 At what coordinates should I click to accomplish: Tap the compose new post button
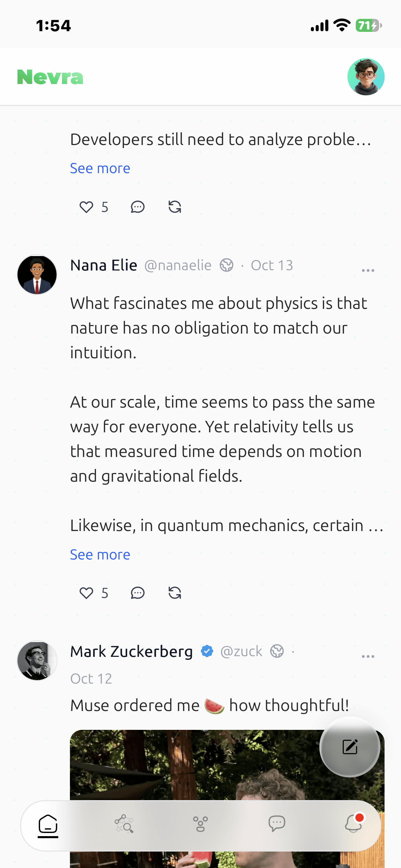[x=350, y=747]
